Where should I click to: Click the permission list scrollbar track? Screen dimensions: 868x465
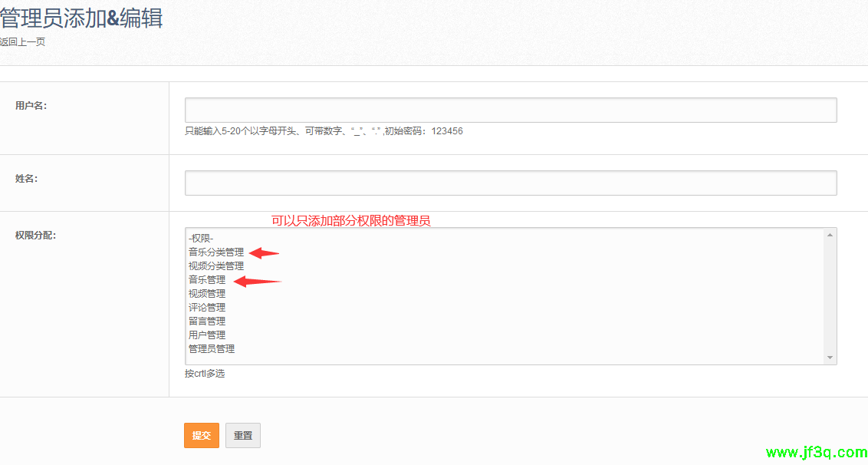coord(829,296)
